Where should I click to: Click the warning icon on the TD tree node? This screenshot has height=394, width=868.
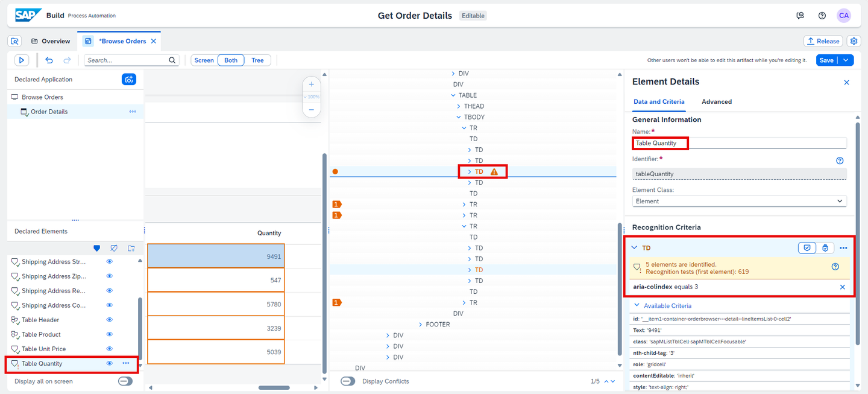[x=494, y=172]
